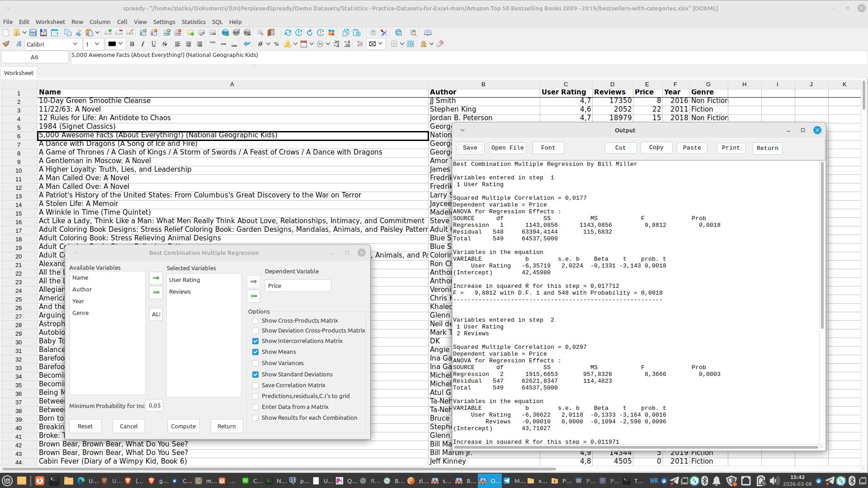Screen dimensions: 868x488
Task: Open the SQL menu
Action: point(217,22)
